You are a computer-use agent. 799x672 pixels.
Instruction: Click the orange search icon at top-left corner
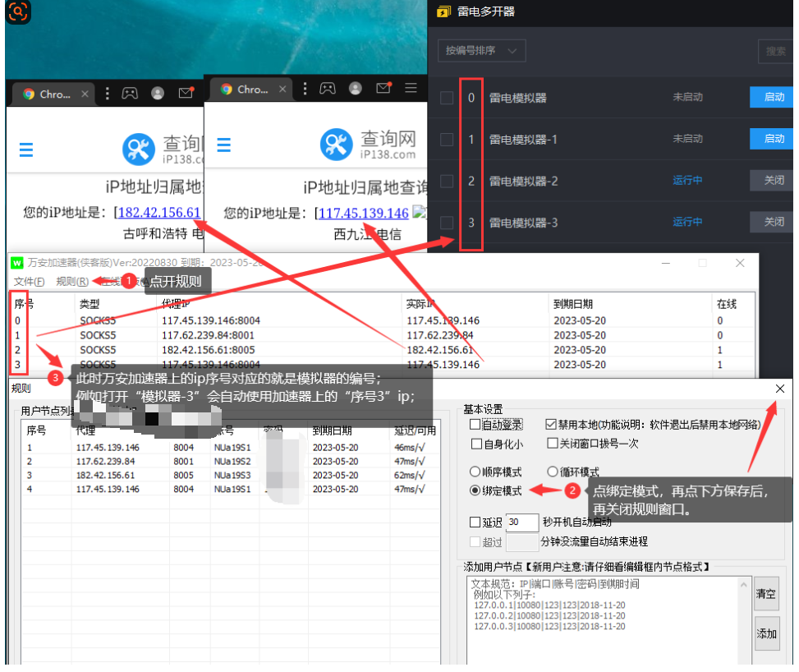coord(18,11)
